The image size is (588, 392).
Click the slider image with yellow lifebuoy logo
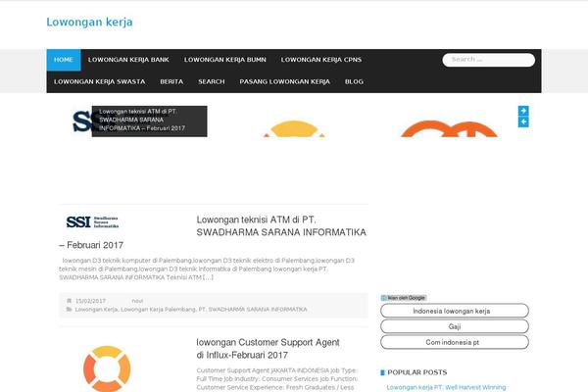click(294, 128)
